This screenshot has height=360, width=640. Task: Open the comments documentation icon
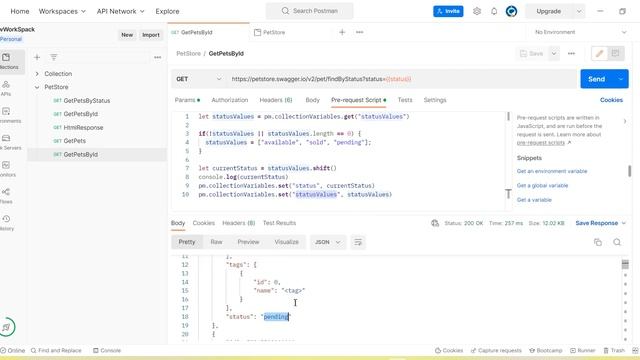(616, 53)
